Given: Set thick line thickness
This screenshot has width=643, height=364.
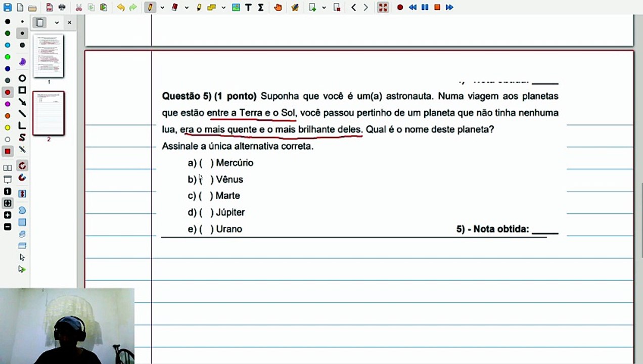Looking at the screenshot, I should pyautogui.click(x=22, y=45).
